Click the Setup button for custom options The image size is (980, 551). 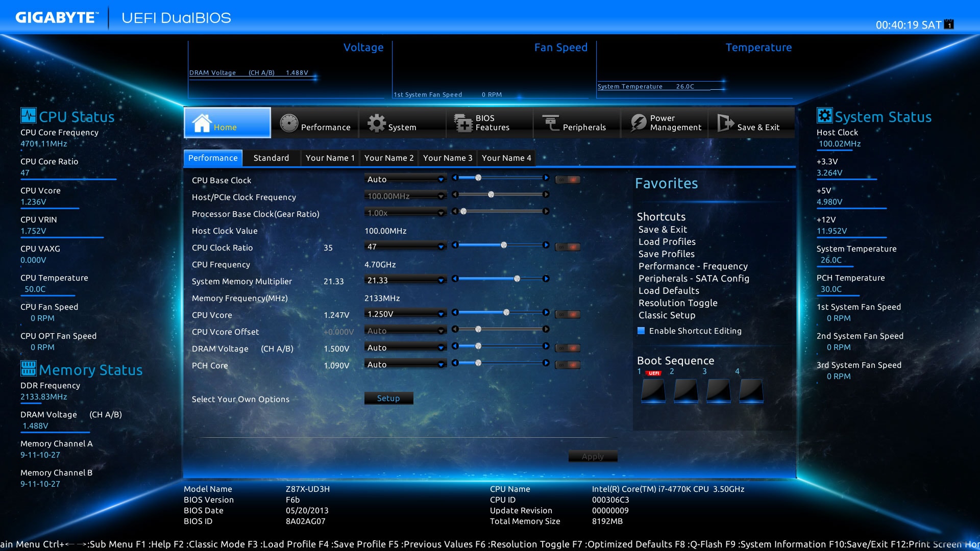click(x=387, y=396)
